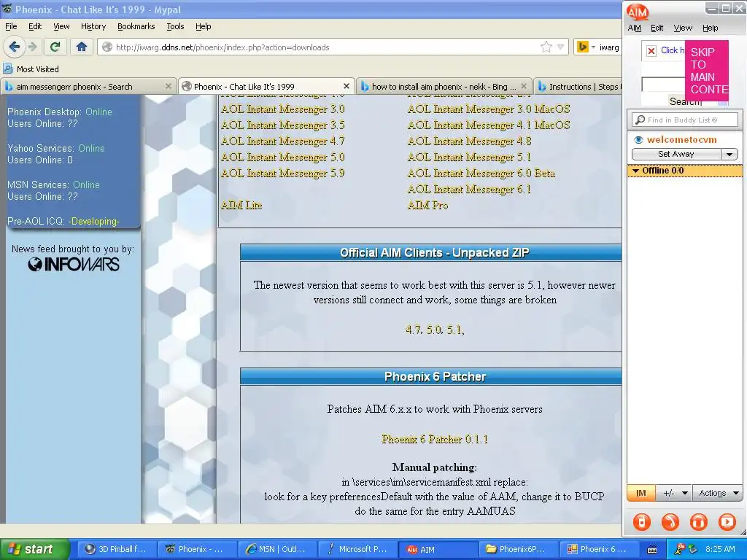This screenshot has height=560, width=747.
Task: Switch to Instructions | Steps tab
Action: (578, 86)
